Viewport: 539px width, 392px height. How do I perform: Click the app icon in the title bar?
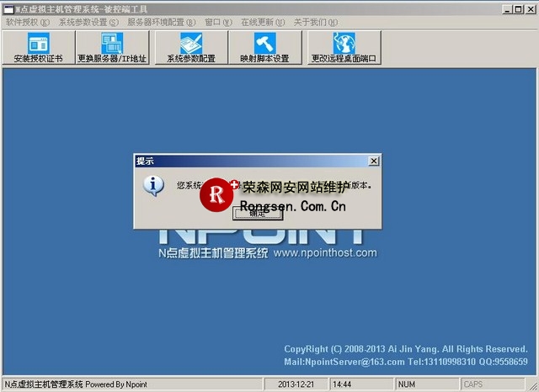8,8
